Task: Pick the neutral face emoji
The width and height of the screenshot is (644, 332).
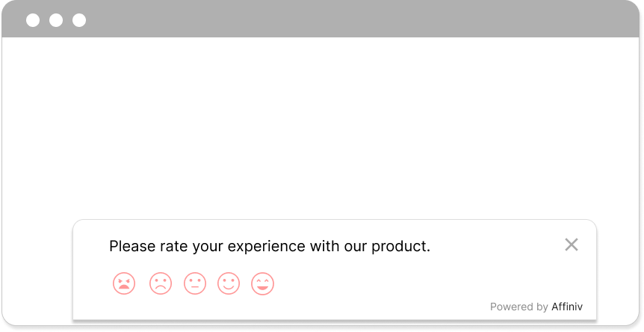Action: point(195,283)
